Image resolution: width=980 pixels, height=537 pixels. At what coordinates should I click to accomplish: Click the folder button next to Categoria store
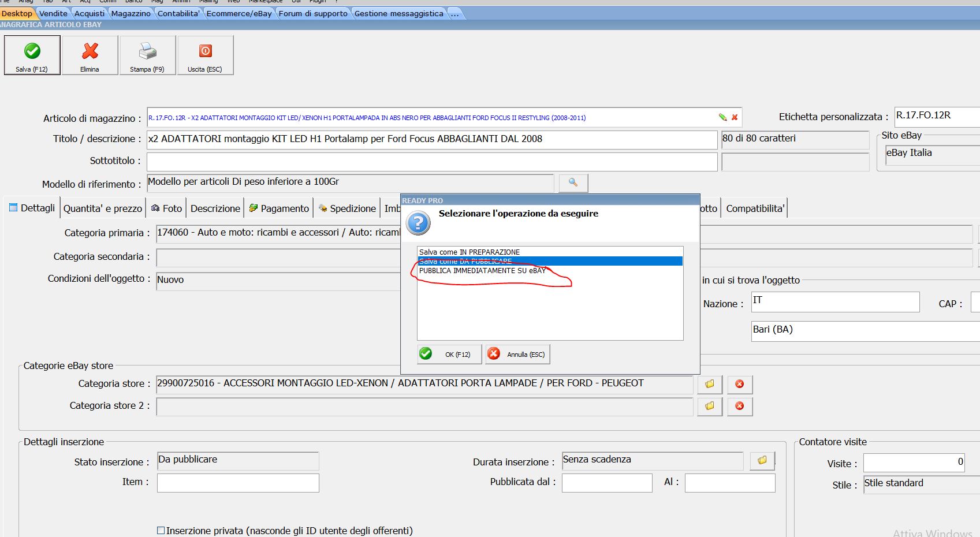[710, 384]
